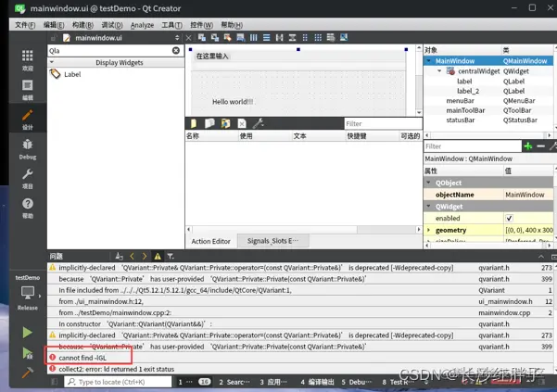
Task: Toggle the enabled property checkbox
Action: pos(510,218)
